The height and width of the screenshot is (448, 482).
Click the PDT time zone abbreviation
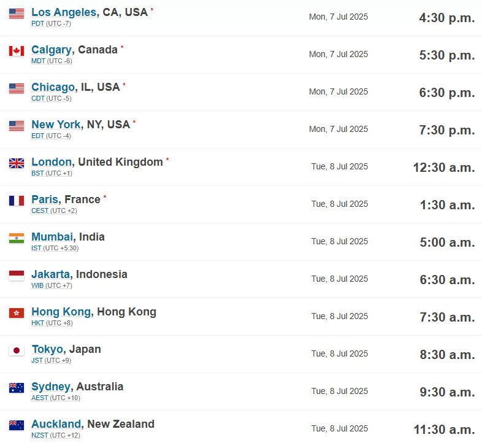point(38,23)
